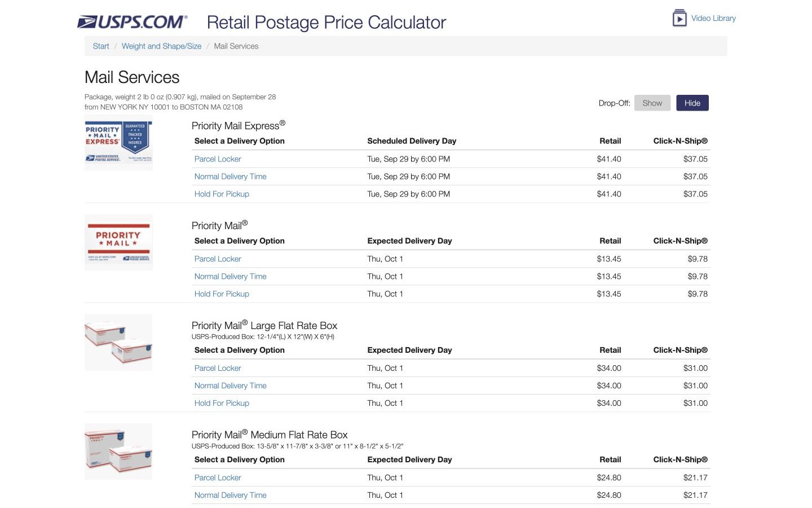Screen dimensions: 812x508
Task: Pick Normal Delivery Time for the Large Flat Rate Box
Action: point(231,386)
